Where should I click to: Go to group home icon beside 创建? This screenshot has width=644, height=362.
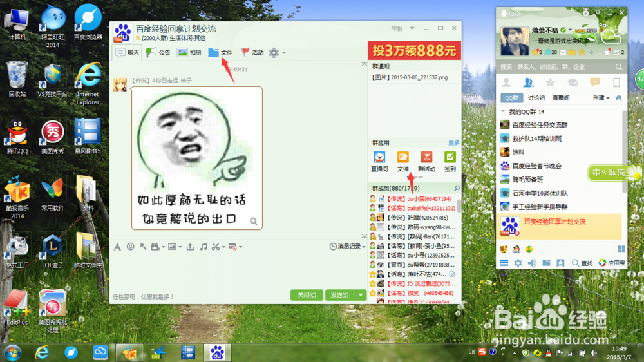click(x=618, y=98)
